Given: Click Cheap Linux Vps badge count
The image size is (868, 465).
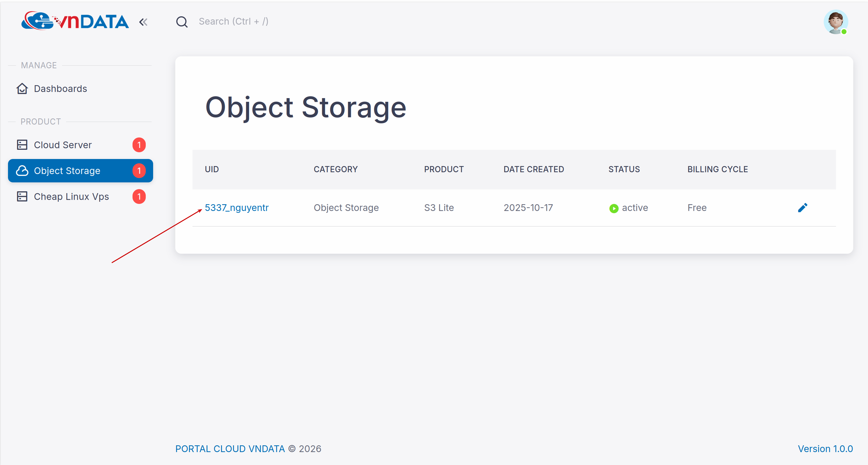Looking at the screenshot, I should 139,197.
